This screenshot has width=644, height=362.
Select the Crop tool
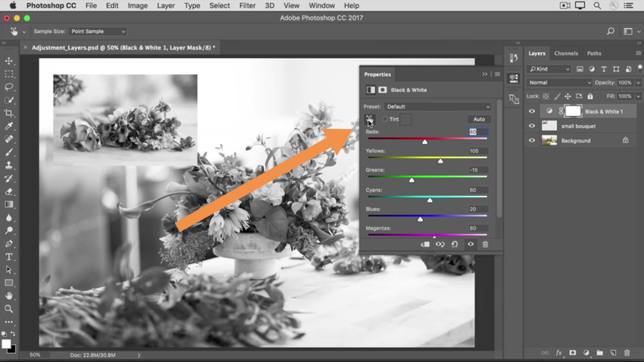(9, 113)
